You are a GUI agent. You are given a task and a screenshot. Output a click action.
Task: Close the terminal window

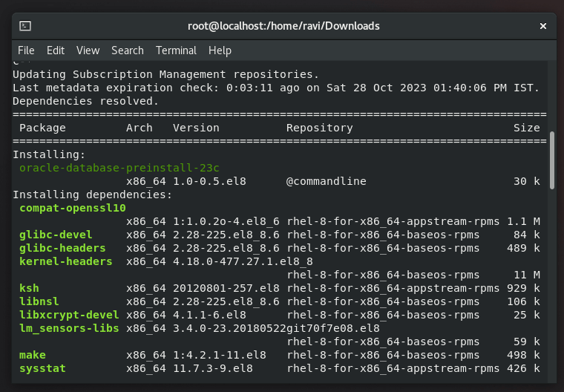(x=542, y=26)
